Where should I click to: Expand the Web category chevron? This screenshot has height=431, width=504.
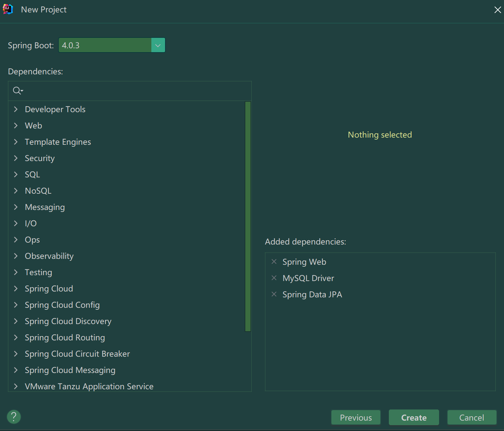[x=16, y=126]
